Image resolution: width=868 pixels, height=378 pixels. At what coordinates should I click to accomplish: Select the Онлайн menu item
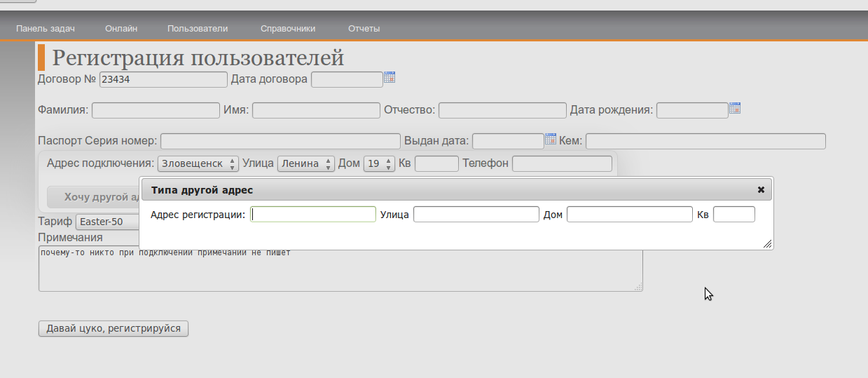(121, 29)
